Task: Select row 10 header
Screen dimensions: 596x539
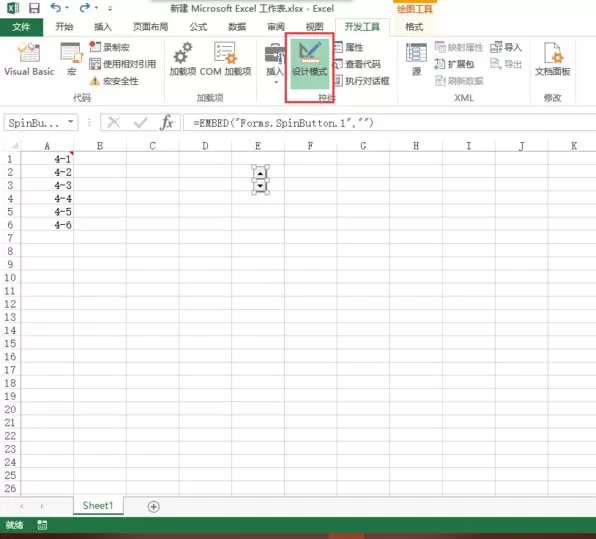Action: [x=10, y=277]
